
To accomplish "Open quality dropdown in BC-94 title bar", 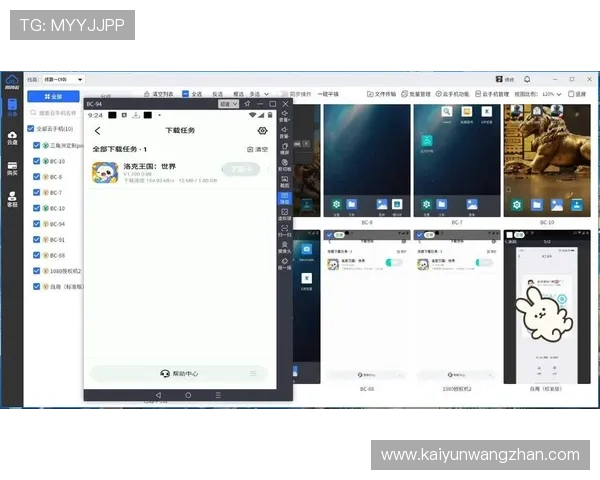I will pos(228,104).
